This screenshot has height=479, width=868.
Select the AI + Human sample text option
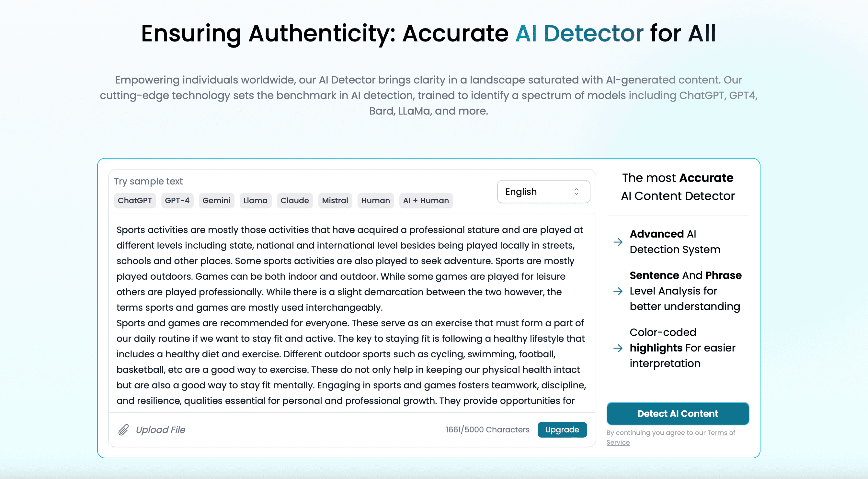pyautogui.click(x=426, y=201)
